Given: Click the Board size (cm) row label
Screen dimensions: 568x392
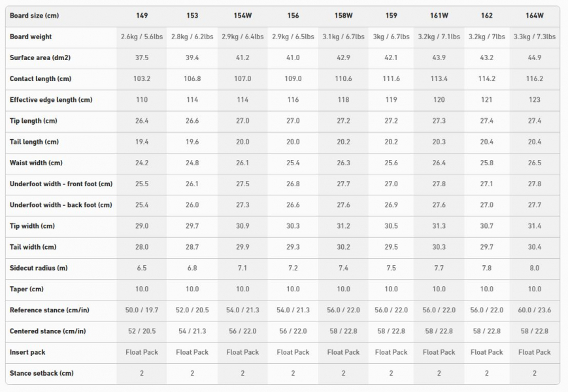Looking at the screenshot, I should pos(34,16).
